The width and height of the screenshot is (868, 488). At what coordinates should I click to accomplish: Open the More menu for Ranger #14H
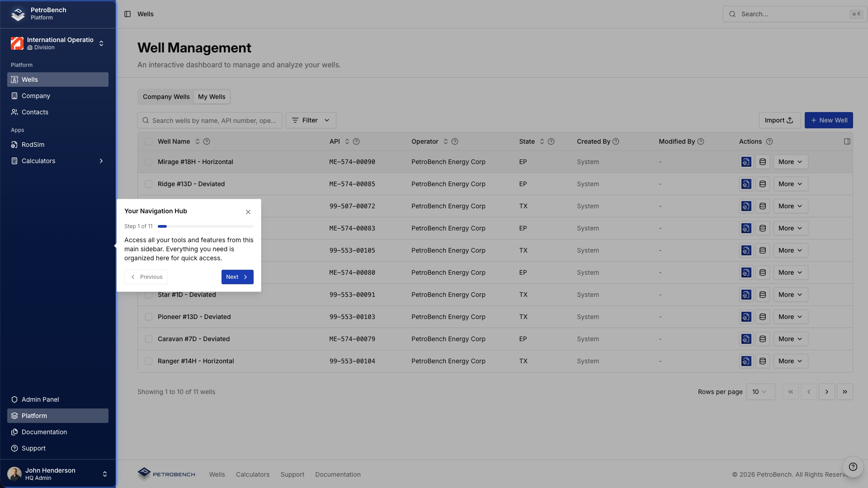[x=790, y=361]
